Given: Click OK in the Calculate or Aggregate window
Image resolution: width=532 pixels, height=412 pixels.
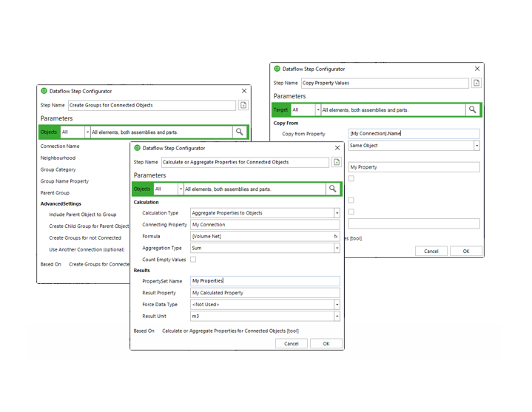Looking at the screenshot, I should click(326, 343).
